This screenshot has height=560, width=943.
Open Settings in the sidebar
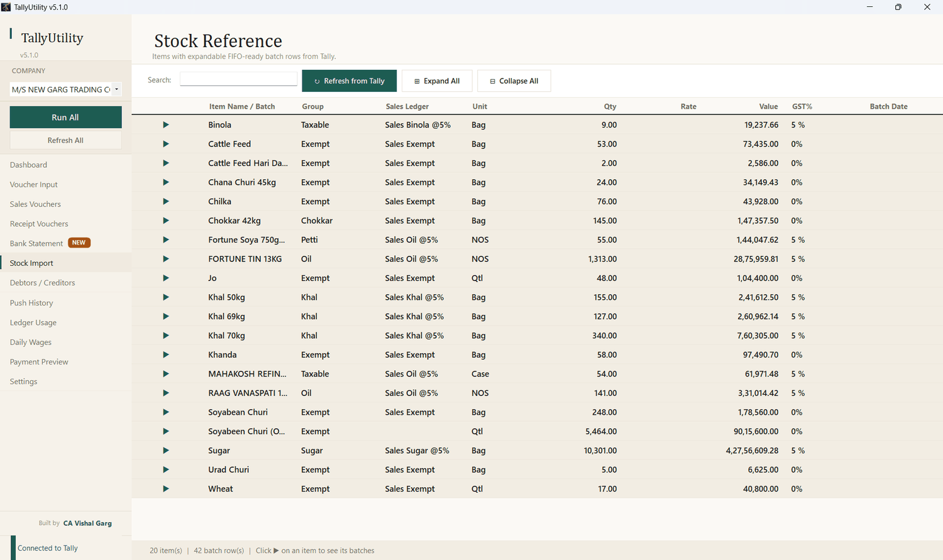pyautogui.click(x=23, y=382)
